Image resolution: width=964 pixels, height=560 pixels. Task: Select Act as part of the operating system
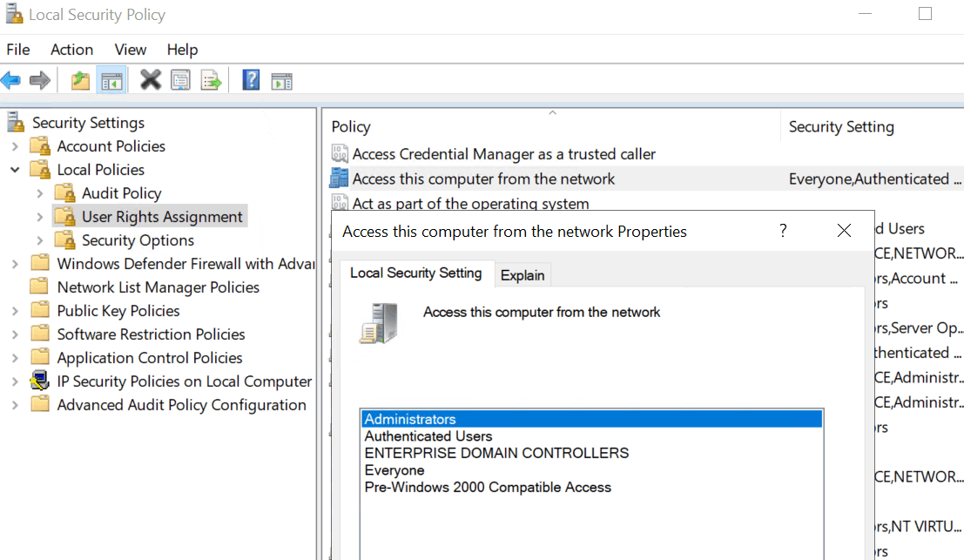pos(470,203)
